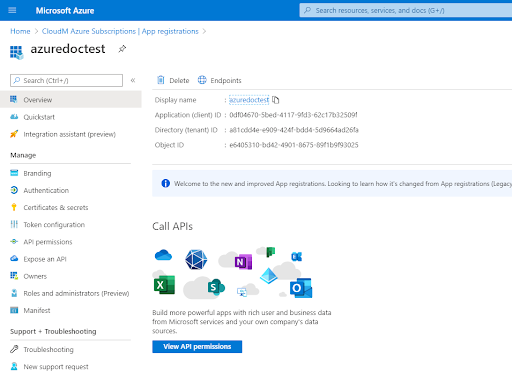Click the Authentication arrow icon
The image size is (512, 381).
click(x=14, y=190)
